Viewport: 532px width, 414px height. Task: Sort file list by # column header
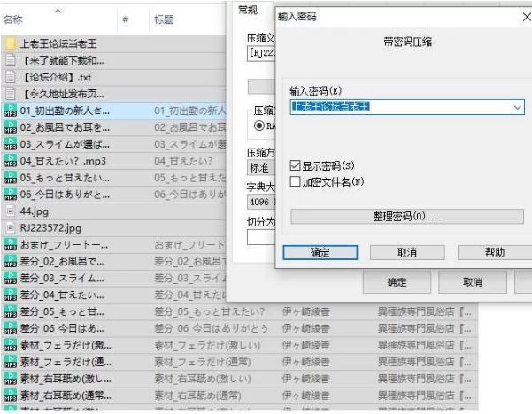[125, 19]
